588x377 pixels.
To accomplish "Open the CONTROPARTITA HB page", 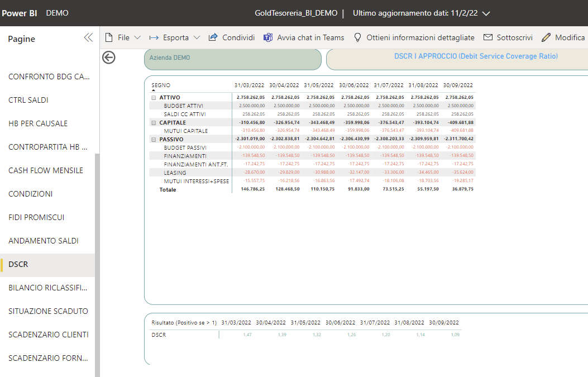I will [47, 147].
